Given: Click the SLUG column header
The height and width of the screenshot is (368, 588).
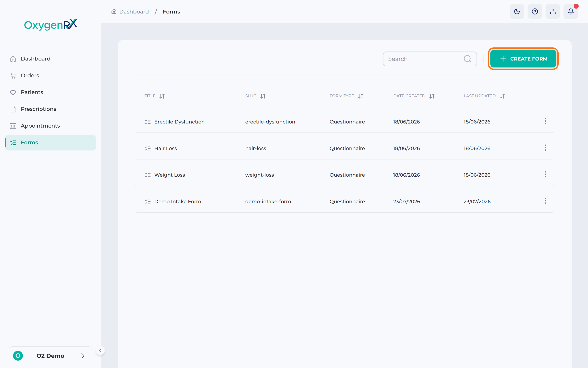Looking at the screenshot, I should point(251,96).
